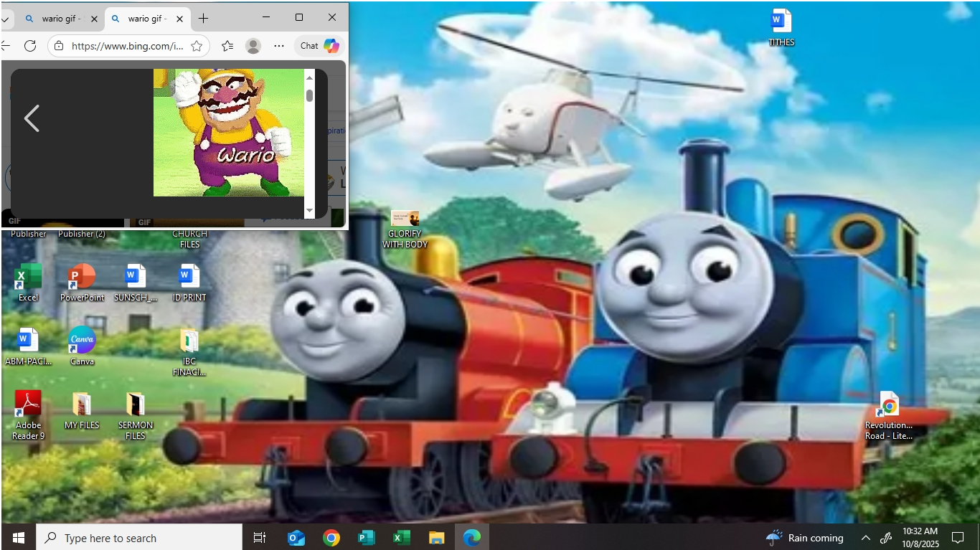Open File Explorer from the taskbar
The width and height of the screenshot is (980, 550).
[x=436, y=538]
